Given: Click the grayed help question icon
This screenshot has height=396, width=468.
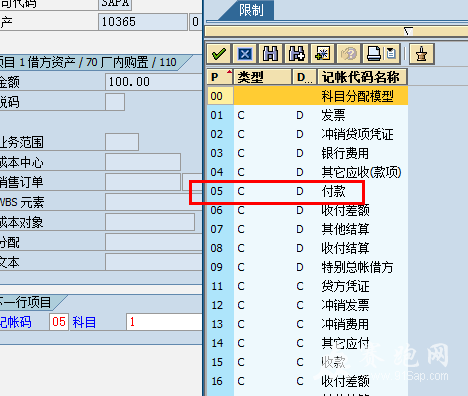Looking at the screenshot, I should (348, 54).
